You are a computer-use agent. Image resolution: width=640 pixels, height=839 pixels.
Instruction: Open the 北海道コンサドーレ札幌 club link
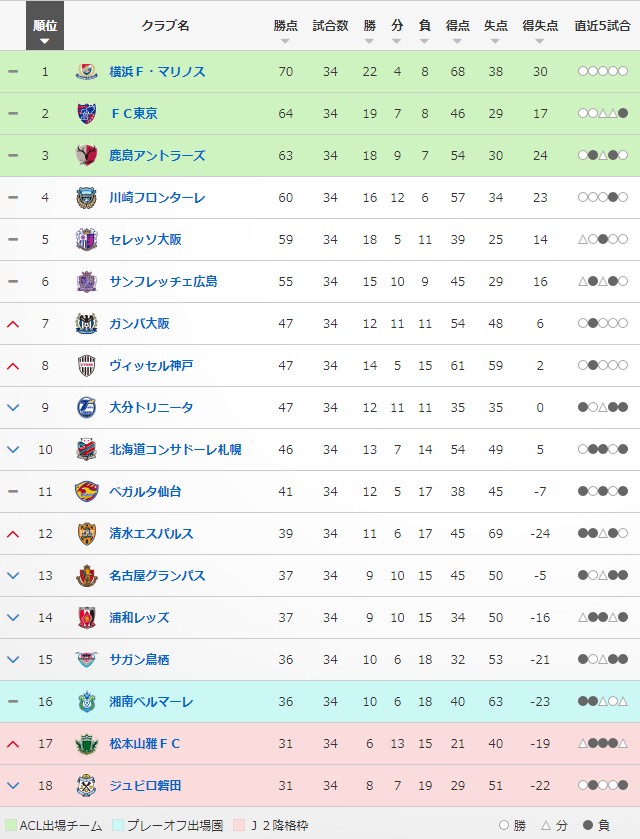175,450
